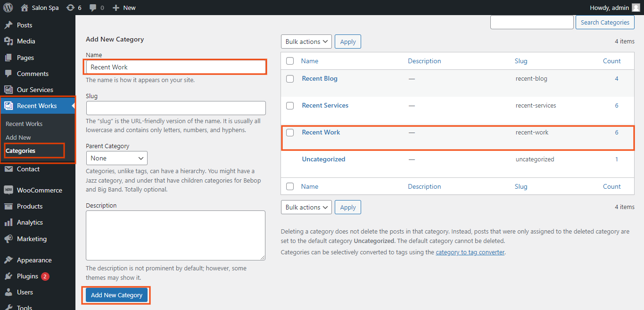Open the Analytics bar chart icon

8,223
